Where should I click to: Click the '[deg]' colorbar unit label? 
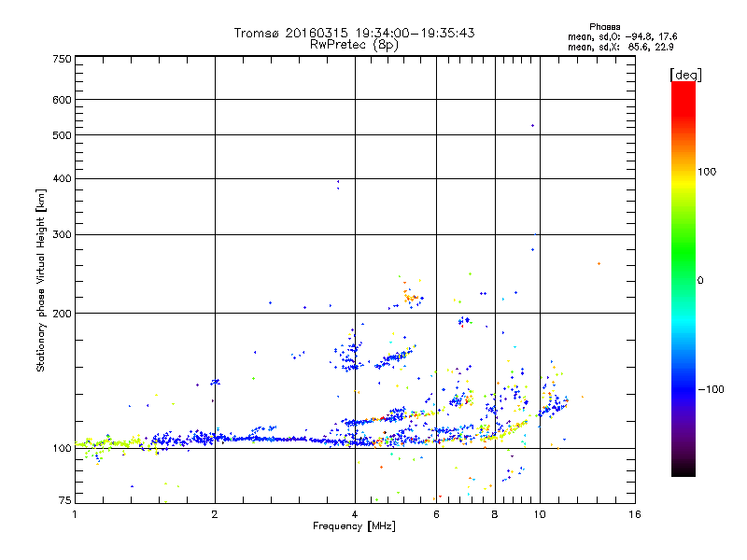(x=685, y=75)
